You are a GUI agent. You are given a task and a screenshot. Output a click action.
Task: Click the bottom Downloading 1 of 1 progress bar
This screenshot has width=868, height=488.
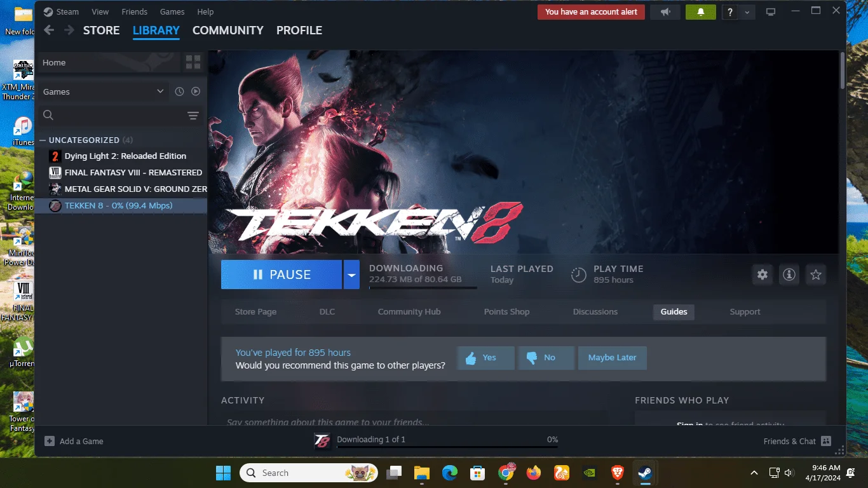(x=447, y=447)
